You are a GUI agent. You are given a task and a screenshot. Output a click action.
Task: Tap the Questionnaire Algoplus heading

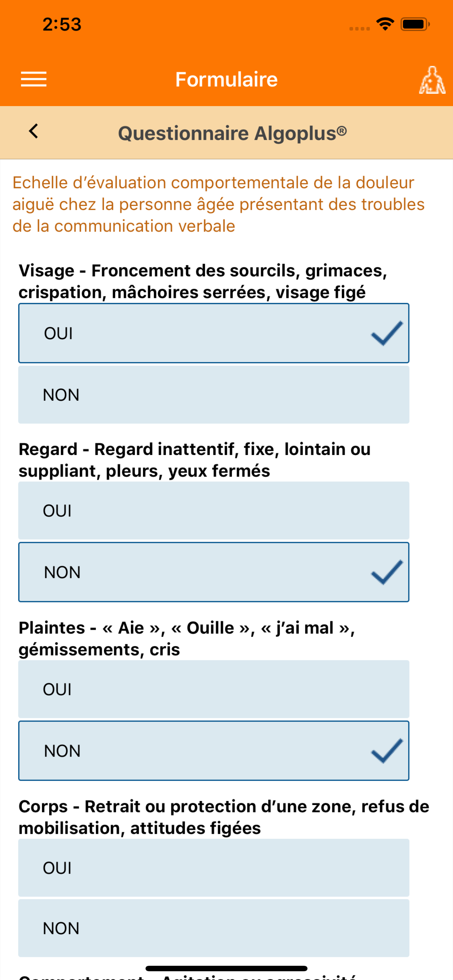[232, 133]
